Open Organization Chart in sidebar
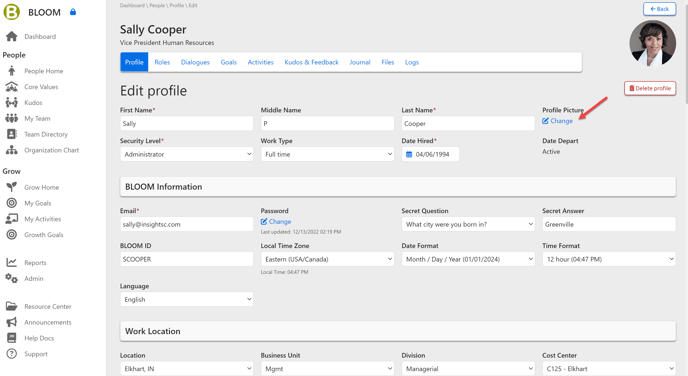This screenshot has width=688, height=376. click(51, 150)
